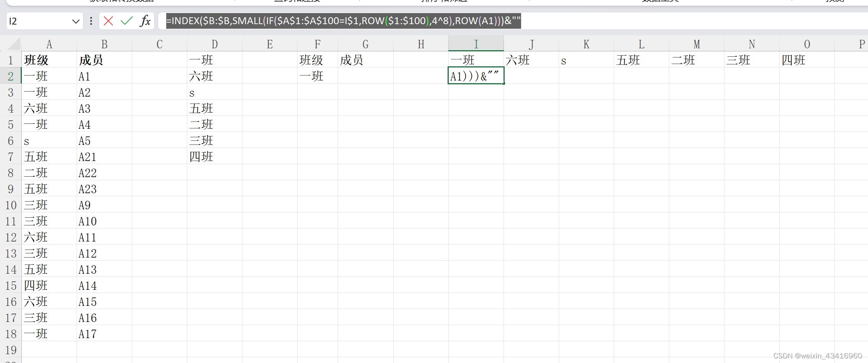868x363 pixels.
Task: Click cell A1 containing 班级
Action: pyautogui.click(x=49, y=60)
